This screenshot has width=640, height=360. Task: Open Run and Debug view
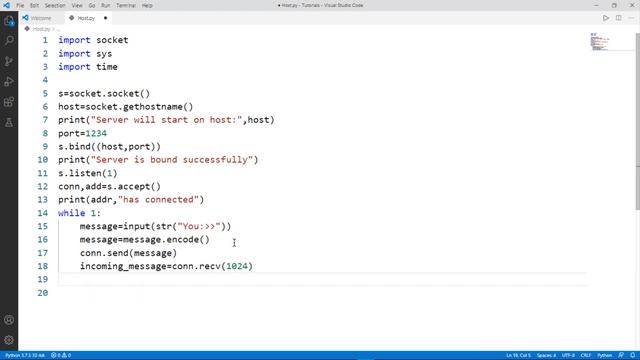click(9, 82)
